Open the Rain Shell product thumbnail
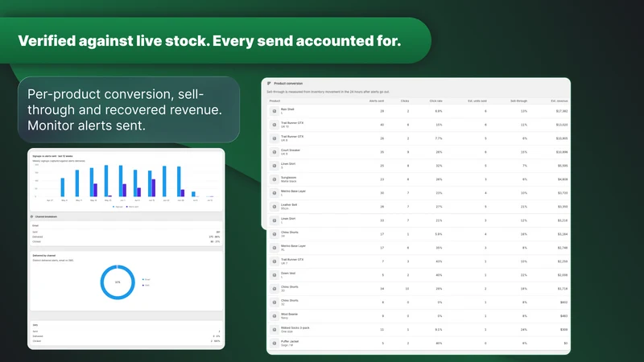Viewport: 644px width, 362px height. [275, 111]
